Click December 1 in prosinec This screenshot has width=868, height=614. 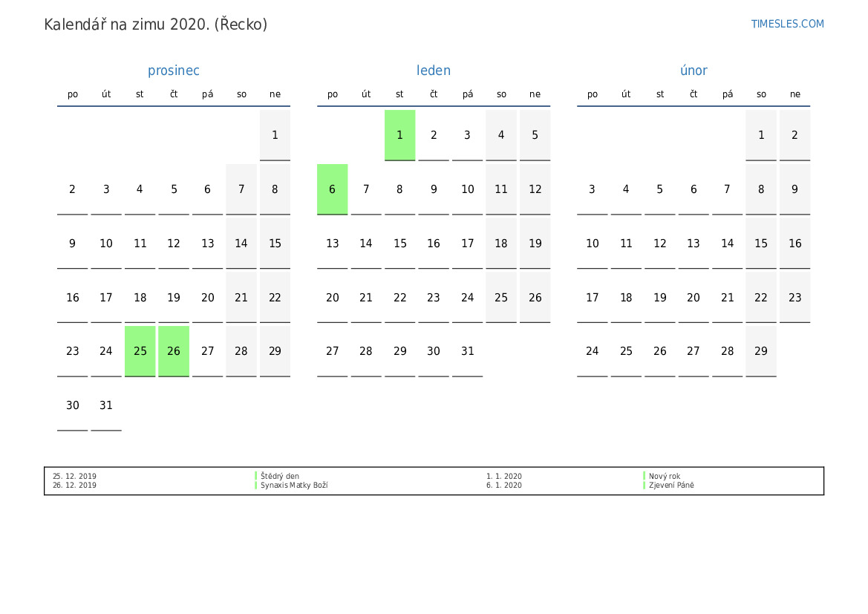pyautogui.click(x=275, y=135)
